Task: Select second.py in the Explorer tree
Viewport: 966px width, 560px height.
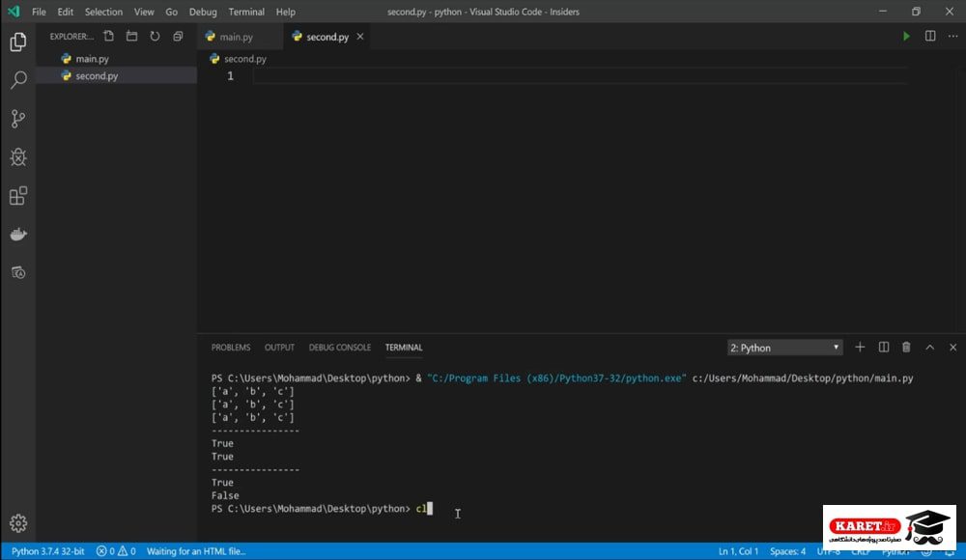Action: (117, 75)
